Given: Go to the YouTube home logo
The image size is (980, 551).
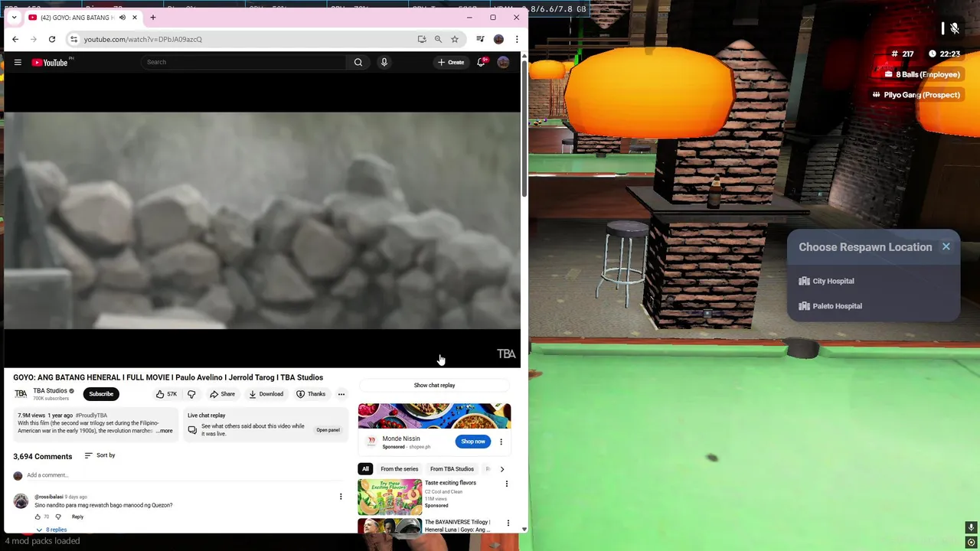Looking at the screenshot, I should point(50,62).
